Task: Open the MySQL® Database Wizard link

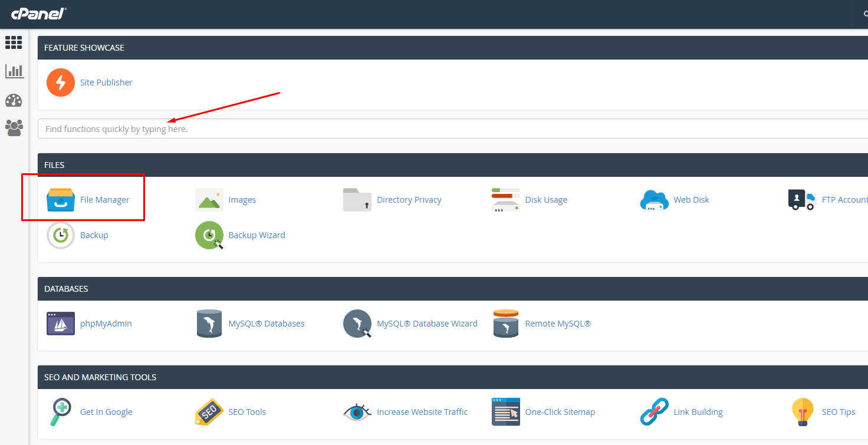Action: [x=427, y=324]
